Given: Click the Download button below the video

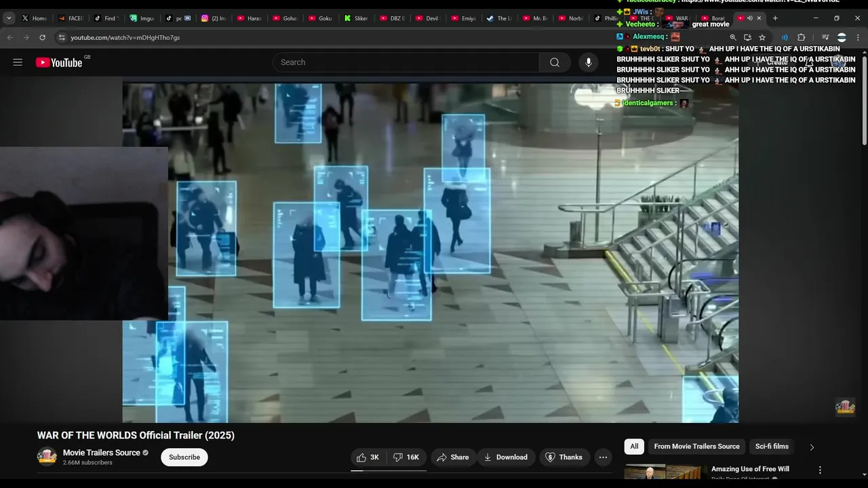Looking at the screenshot, I should click(x=505, y=457).
